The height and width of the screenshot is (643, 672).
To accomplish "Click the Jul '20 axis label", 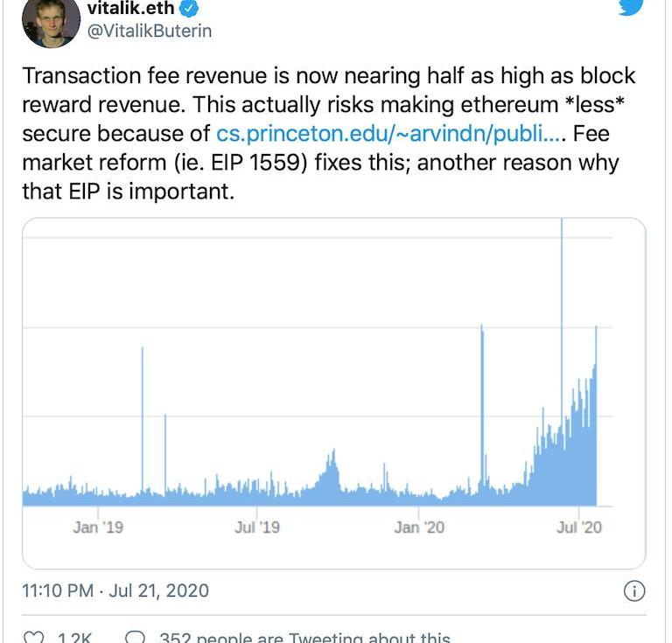I will 579,528.
